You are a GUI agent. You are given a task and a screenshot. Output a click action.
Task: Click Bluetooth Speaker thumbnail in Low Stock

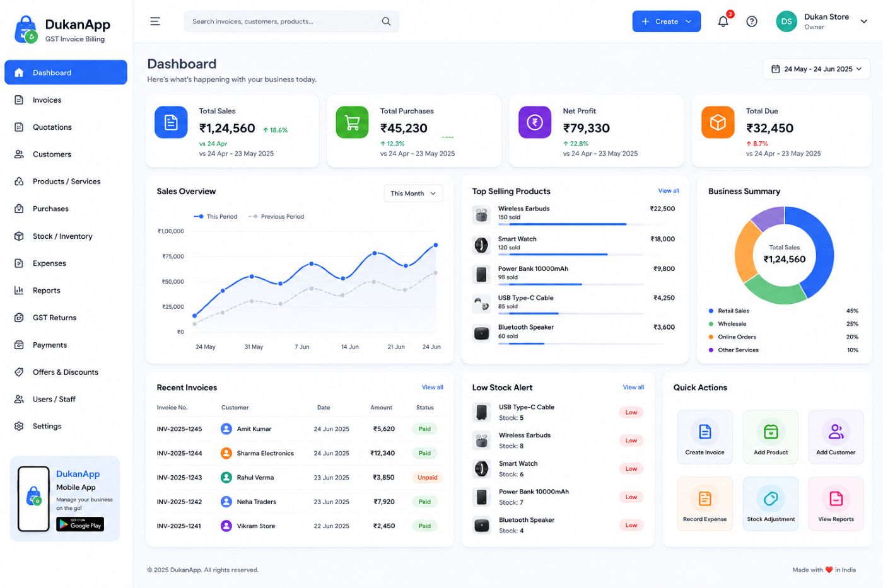(481, 525)
